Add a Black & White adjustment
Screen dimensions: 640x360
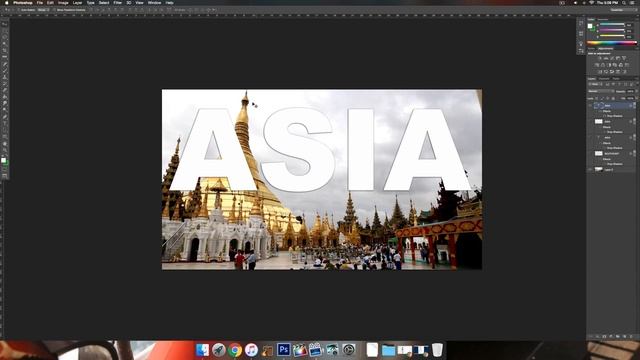[609, 65]
